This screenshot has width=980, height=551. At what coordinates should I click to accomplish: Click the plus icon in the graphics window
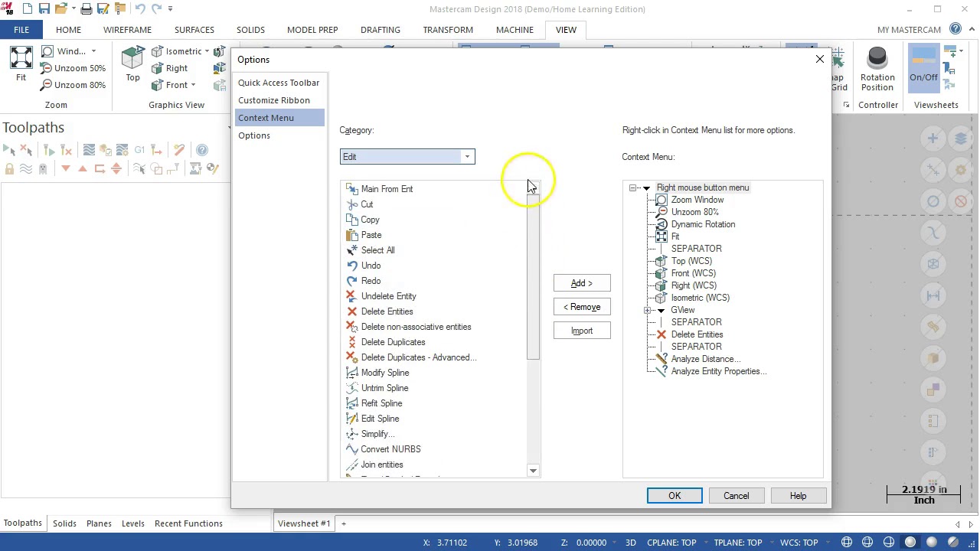point(933,139)
